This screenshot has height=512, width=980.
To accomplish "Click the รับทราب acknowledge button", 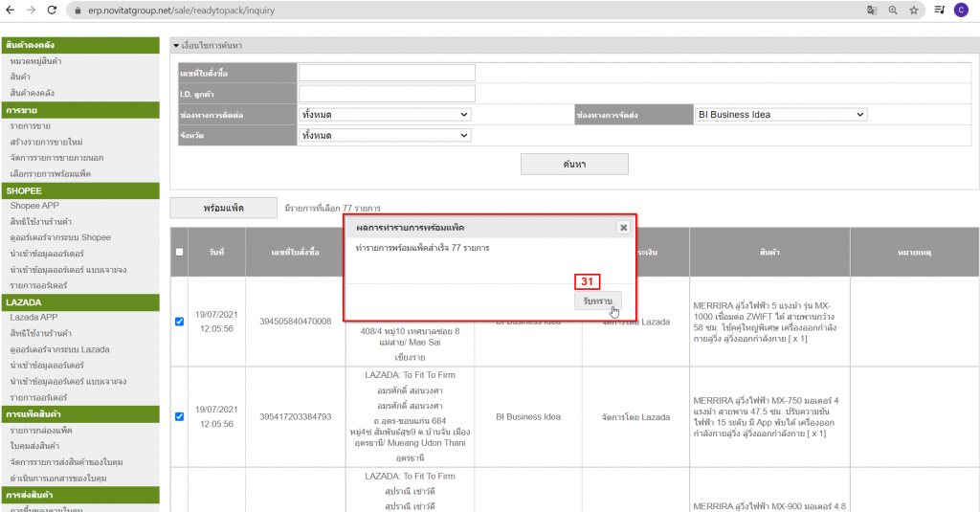I will pos(597,301).
